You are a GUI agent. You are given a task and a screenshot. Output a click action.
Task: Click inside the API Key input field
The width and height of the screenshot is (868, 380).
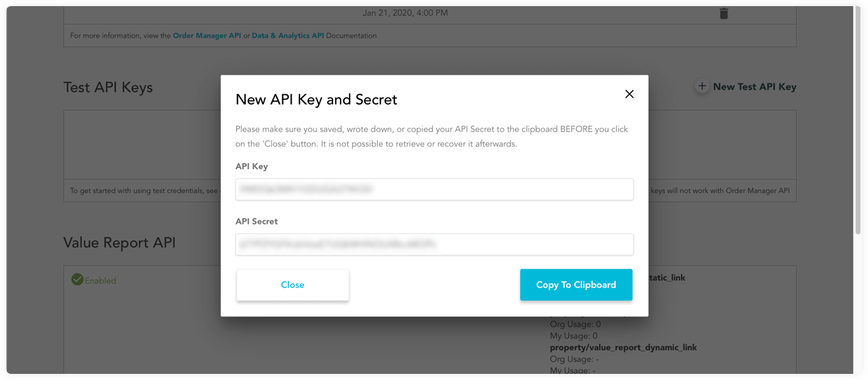(x=434, y=189)
